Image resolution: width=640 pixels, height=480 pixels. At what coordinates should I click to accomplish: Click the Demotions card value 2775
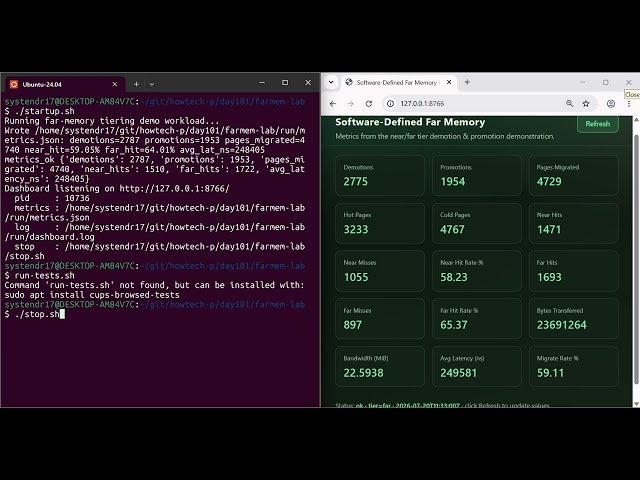356,182
